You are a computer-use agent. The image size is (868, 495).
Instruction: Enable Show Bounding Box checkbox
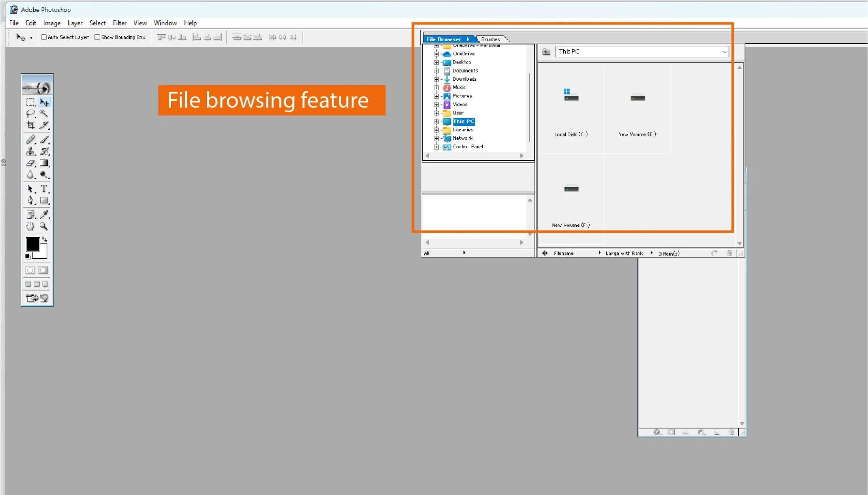(x=97, y=37)
